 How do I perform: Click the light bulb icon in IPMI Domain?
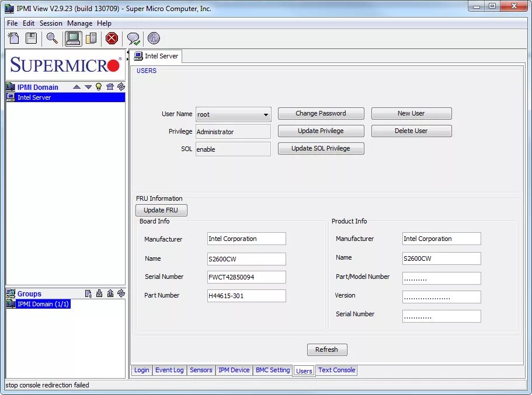pos(99,86)
